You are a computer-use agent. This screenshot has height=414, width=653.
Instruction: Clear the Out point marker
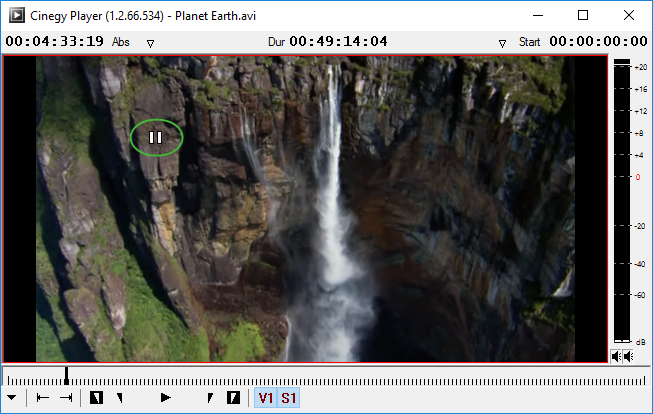pyautogui.click(x=210, y=398)
